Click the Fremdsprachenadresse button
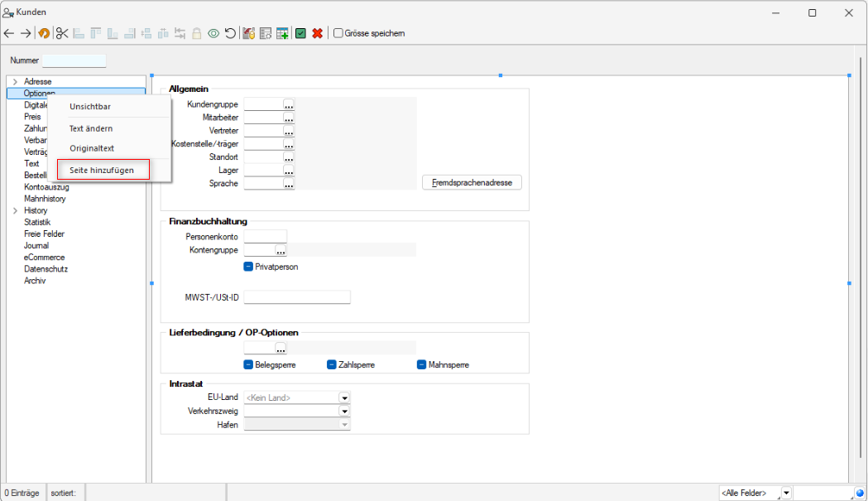 coord(472,182)
